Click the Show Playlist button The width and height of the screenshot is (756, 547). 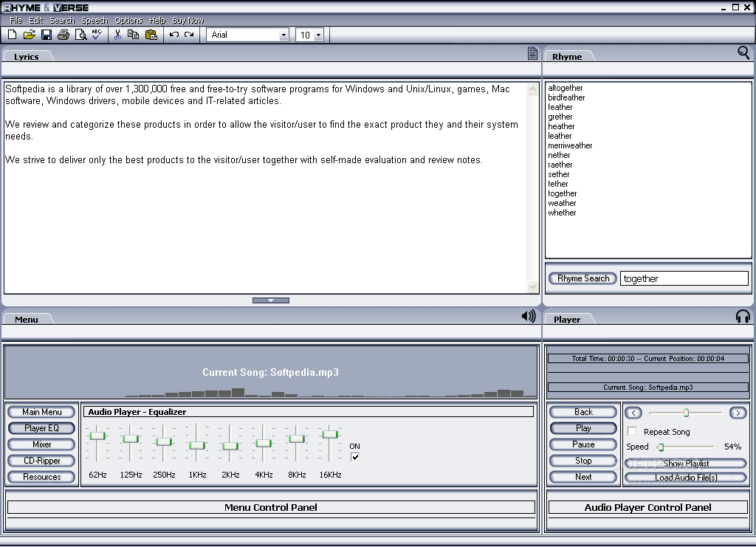click(x=686, y=464)
